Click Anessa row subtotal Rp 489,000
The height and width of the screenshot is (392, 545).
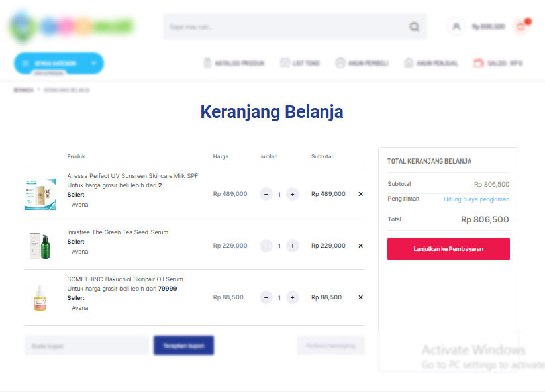[x=328, y=194]
